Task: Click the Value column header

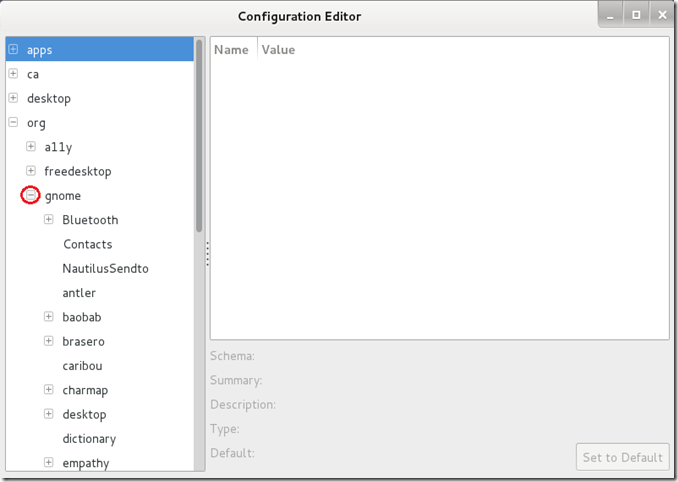Action: click(x=278, y=50)
